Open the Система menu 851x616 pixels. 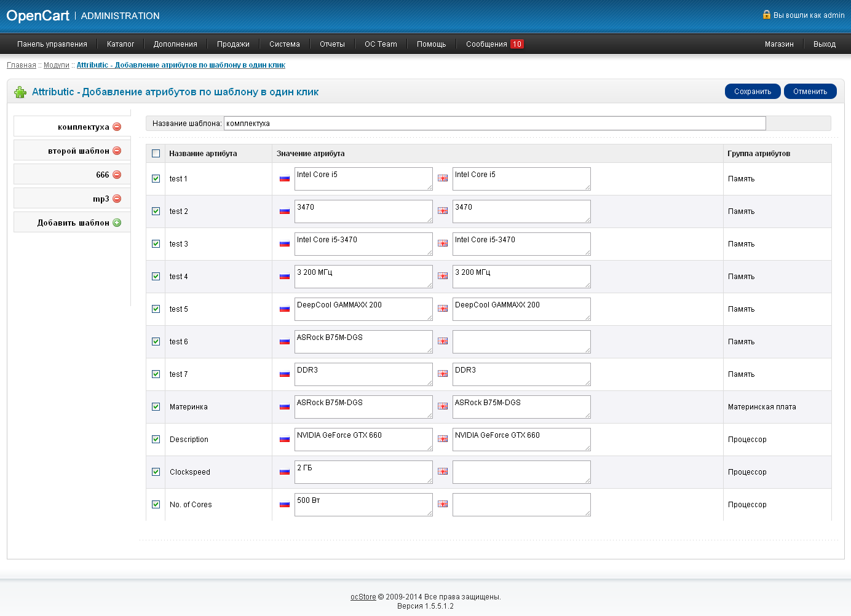(284, 44)
